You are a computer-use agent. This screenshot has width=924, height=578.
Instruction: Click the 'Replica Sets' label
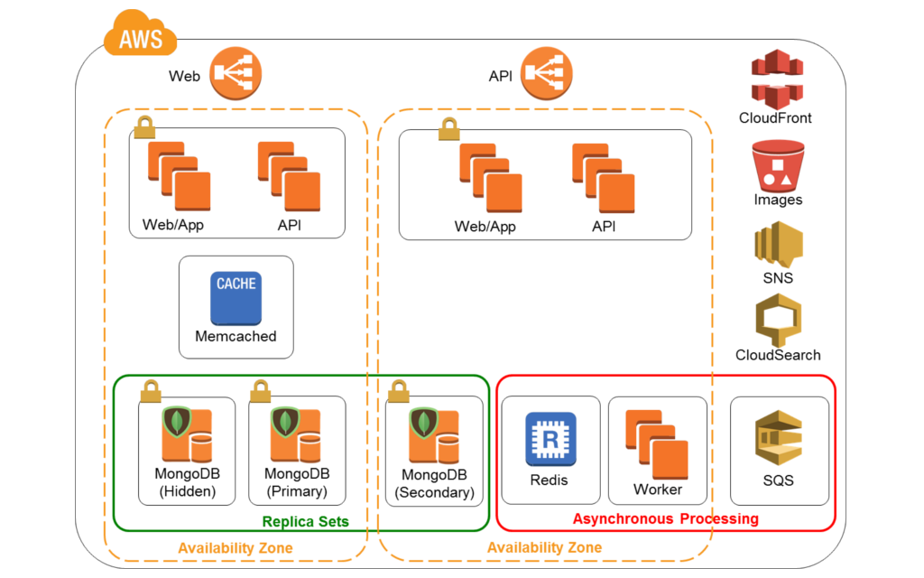click(x=305, y=521)
